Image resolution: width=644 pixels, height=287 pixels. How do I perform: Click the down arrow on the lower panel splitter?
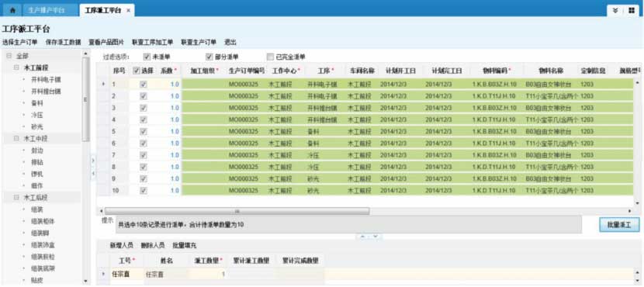click(x=376, y=237)
